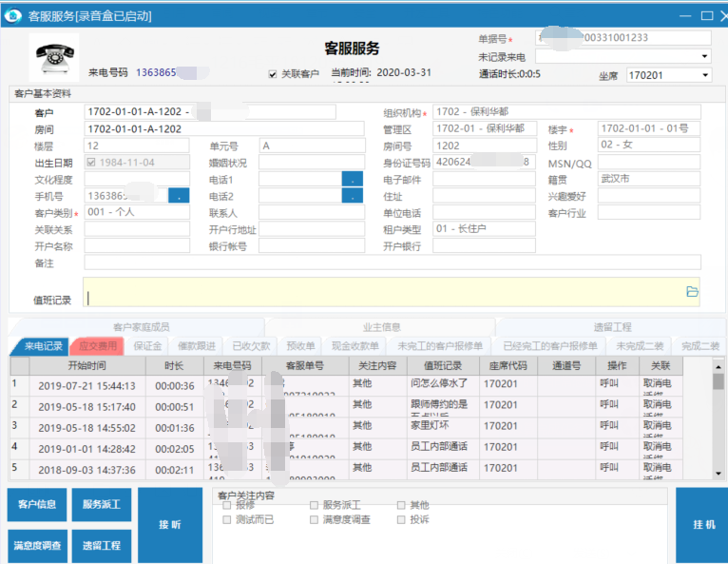Click the 电子邮件 input field
Image resolution: width=728 pixels, height=564 pixels.
(484, 179)
